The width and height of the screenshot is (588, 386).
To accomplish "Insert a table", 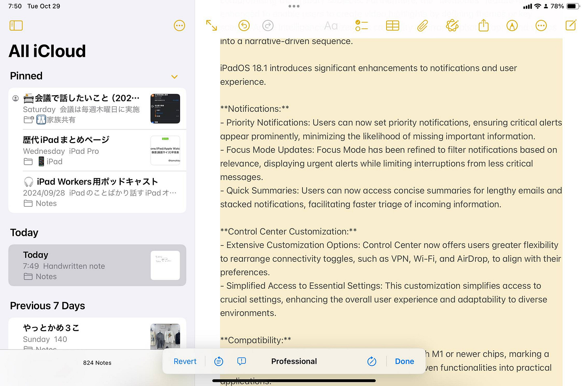I will [393, 26].
